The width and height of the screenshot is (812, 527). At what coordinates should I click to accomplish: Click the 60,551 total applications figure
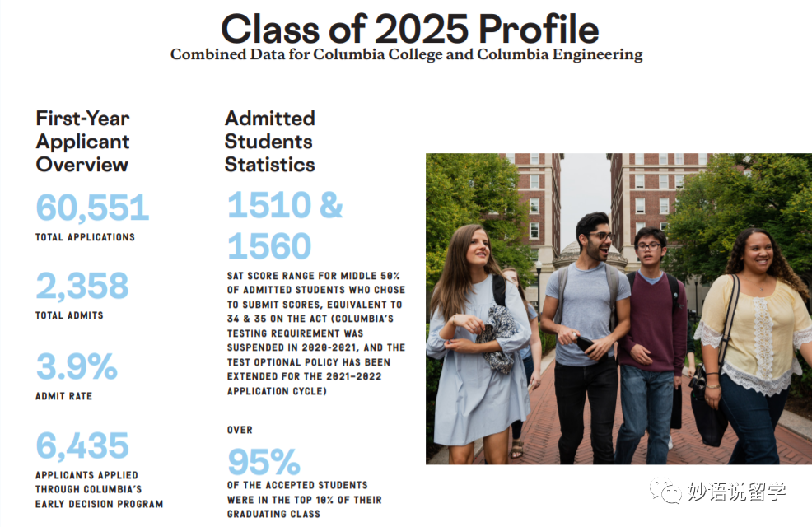[x=92, y=208]
